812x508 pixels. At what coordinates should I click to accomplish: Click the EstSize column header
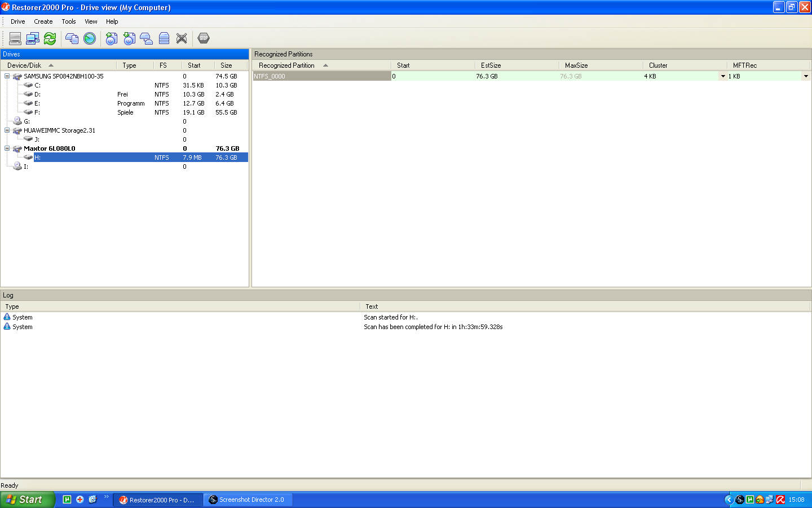[517, 65]
